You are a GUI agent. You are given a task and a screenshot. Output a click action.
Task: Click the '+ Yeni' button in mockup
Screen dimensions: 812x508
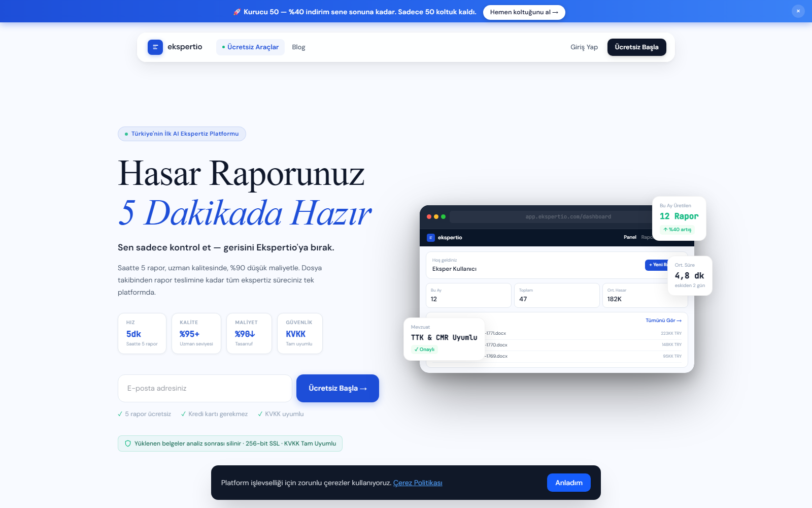tap(657, 265)
